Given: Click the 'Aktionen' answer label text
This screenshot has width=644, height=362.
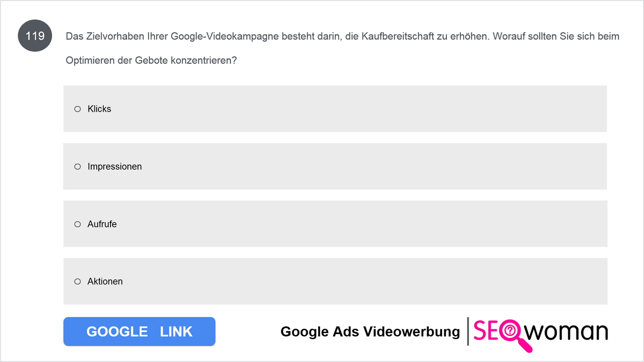Looking at the screenshot, I should [x=105, y=282].
